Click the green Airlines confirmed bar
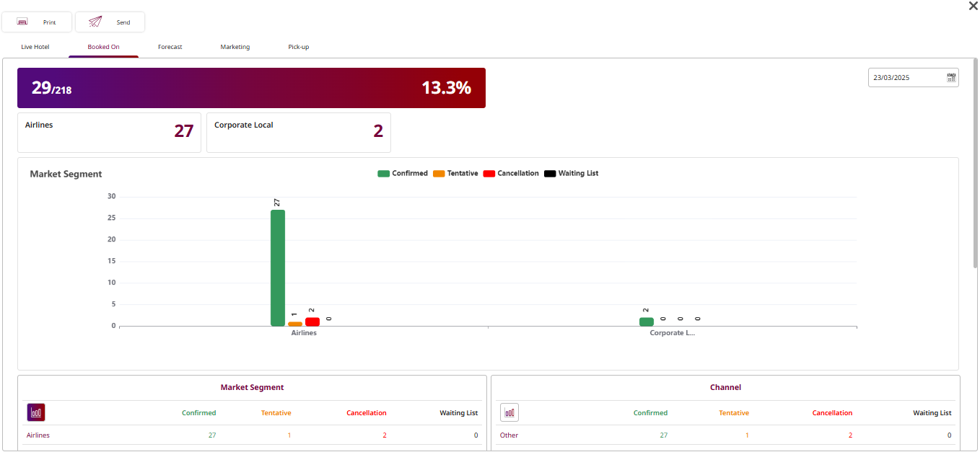This screenshot has height=452, width=980. (278, 267)
